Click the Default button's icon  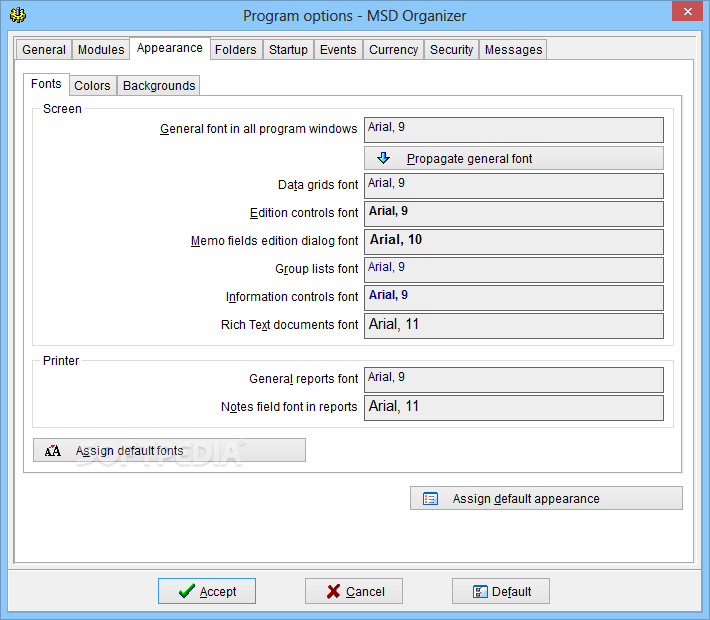coord(480,591)
